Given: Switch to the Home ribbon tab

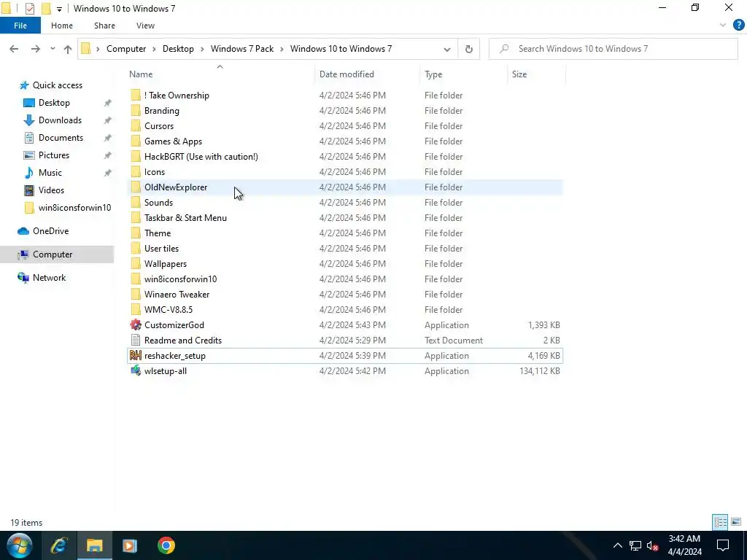Looking at the screenshot, I should (62, 26).
